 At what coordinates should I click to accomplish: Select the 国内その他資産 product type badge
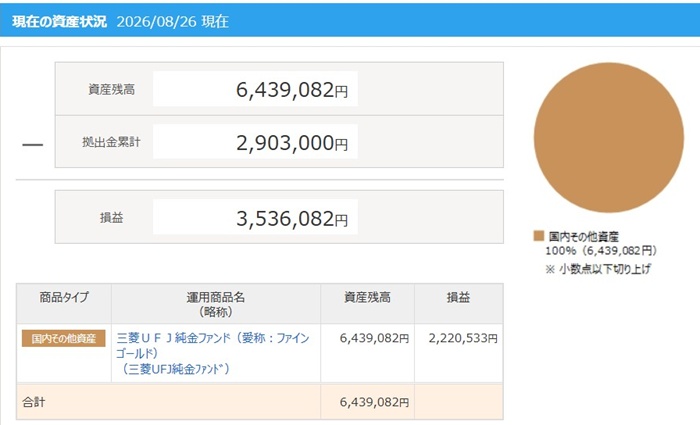[63, 338]
